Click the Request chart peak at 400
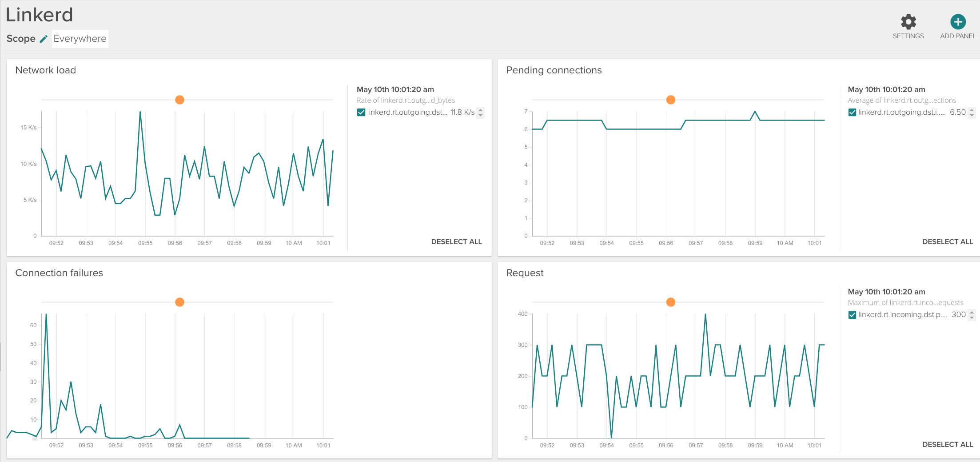This screenshot has height=462, width=980. click(705, 315)
